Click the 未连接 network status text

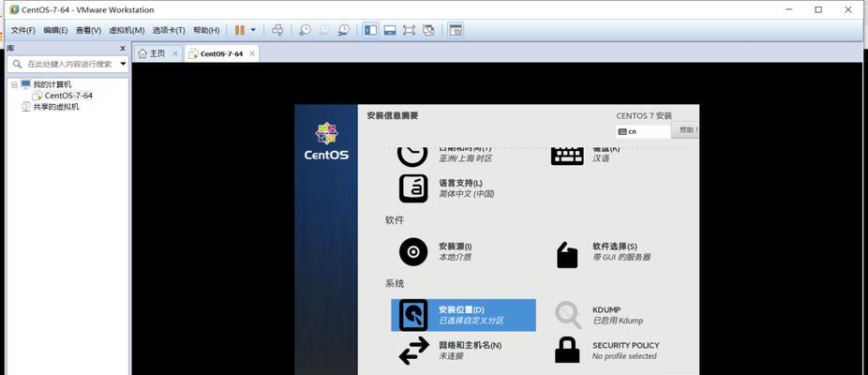pos(451,356)
